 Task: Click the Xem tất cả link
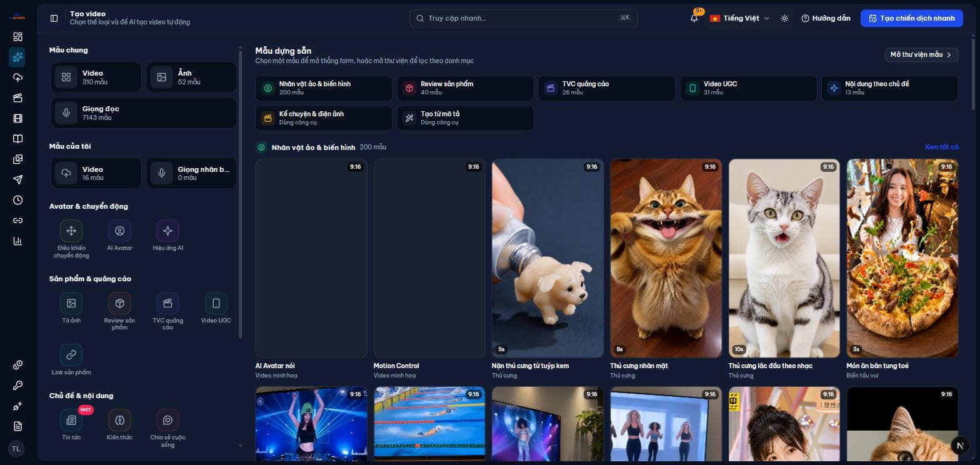click(x=941, y=147)
